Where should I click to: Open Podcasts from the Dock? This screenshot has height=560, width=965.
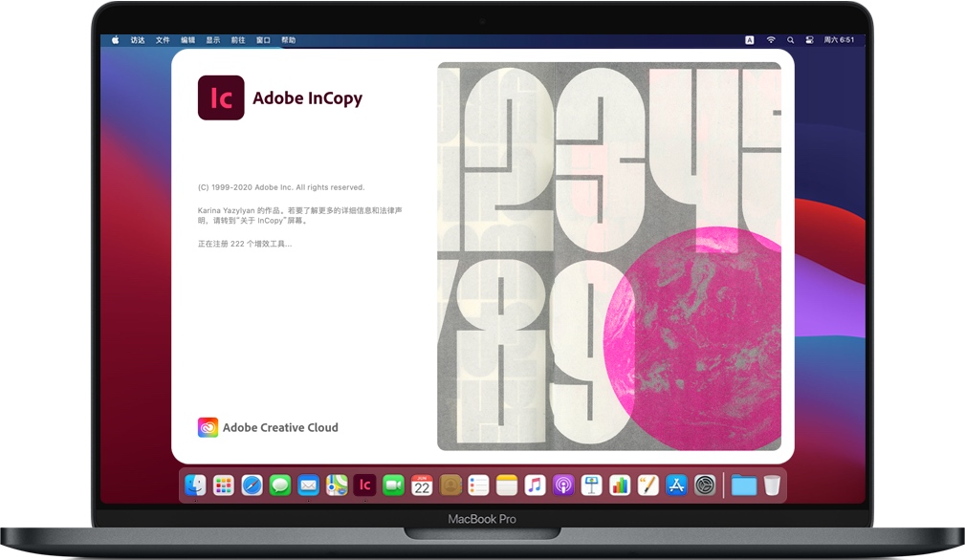tap(562, 485)
